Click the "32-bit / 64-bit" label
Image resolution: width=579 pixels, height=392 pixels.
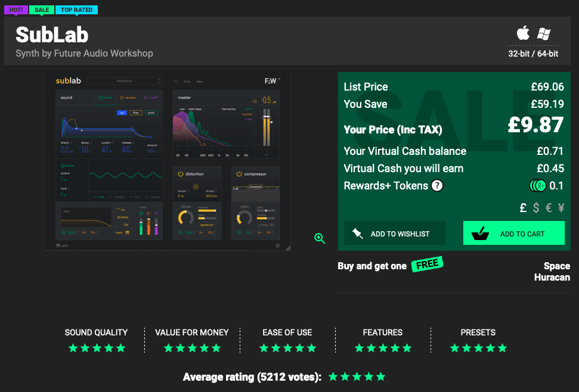coord(533,54)
